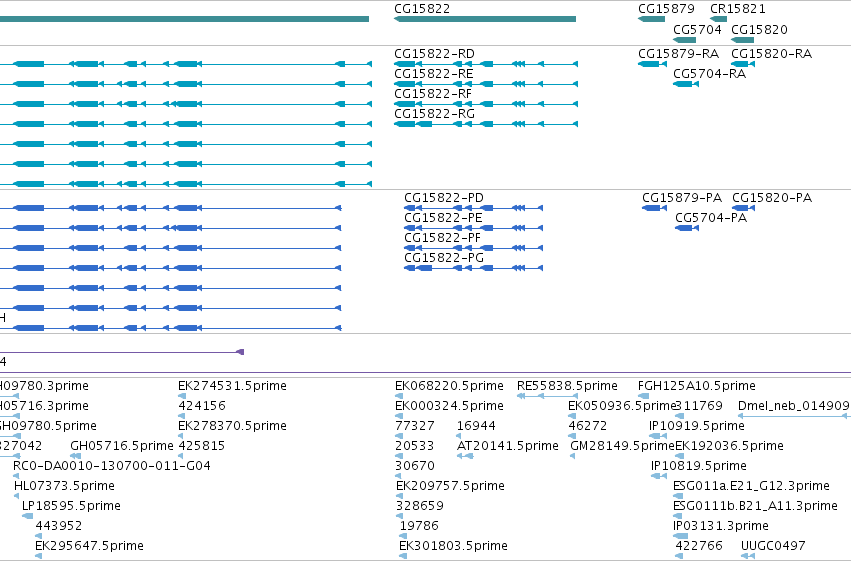The width and height of the screenshot is (851, 561).
Task: Select EST entry 16944
Action: (x=477, y=426)
